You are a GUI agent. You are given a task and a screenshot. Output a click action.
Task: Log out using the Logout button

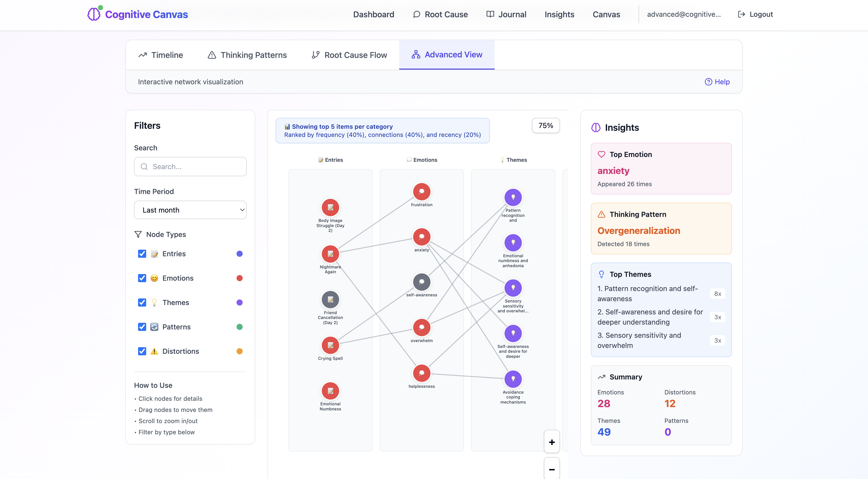pyautogui.click(x=755, y=14)
